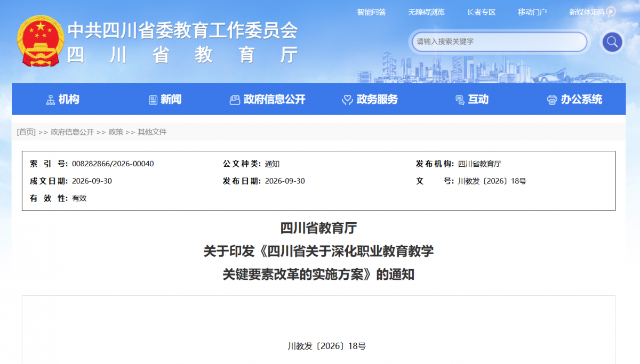Image resolution: width=640 pixels, height=364 pixels.
Task: Click the site title 中共四川省委教育工作委员会
Action: tap(183, 30)
